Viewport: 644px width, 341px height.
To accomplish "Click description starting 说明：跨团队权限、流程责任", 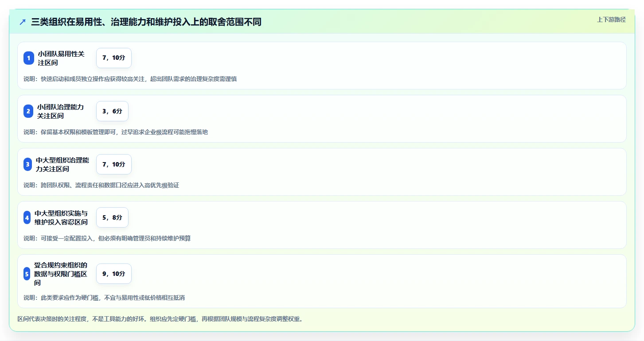I will pos(101,185).
